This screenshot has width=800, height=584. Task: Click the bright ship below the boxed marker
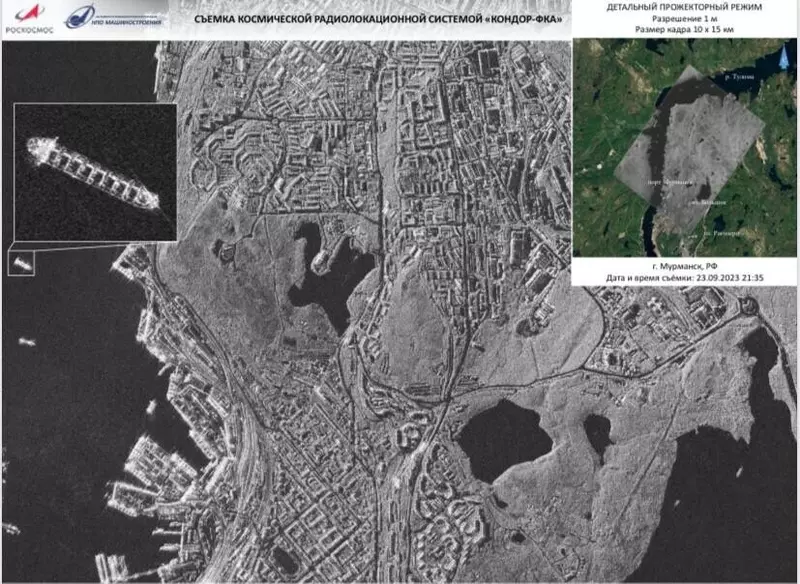tap(25, 342)
